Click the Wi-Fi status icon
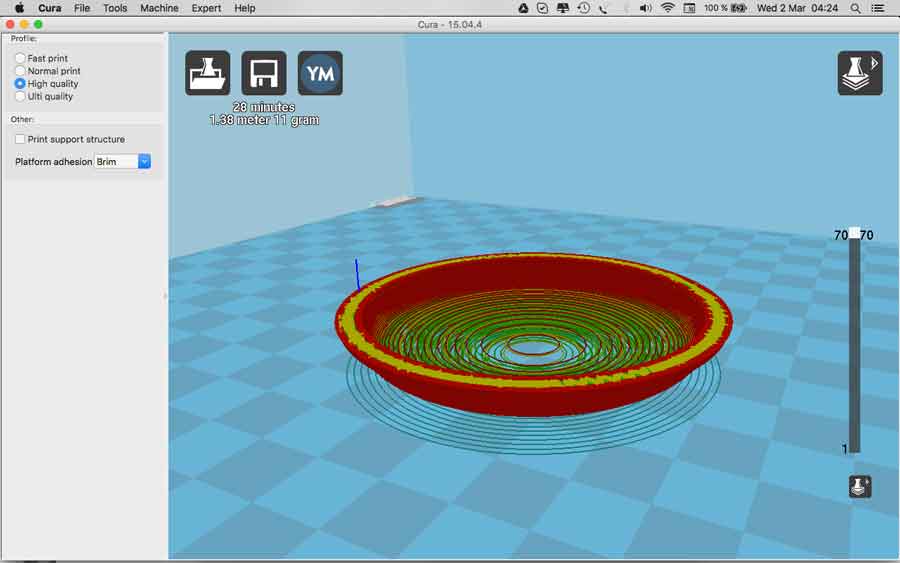Viewport: 900px width, 563px height. 668,8
